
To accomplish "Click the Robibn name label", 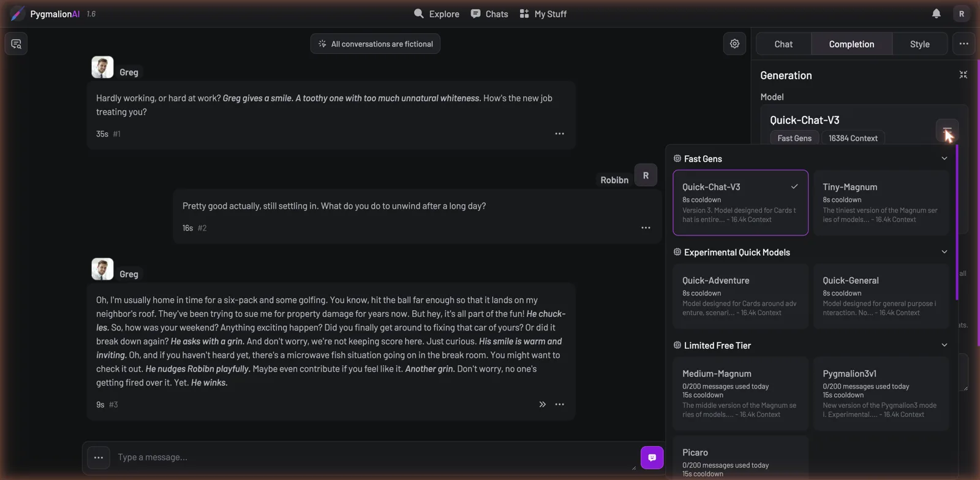I will (614, 180).
